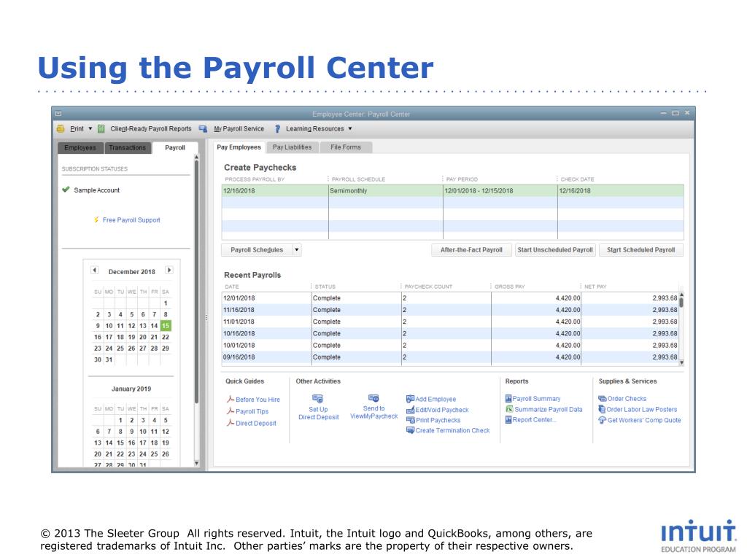
Task: Click the Get Workers' Comp Quote umbrella icon
Action: [602, 420]
